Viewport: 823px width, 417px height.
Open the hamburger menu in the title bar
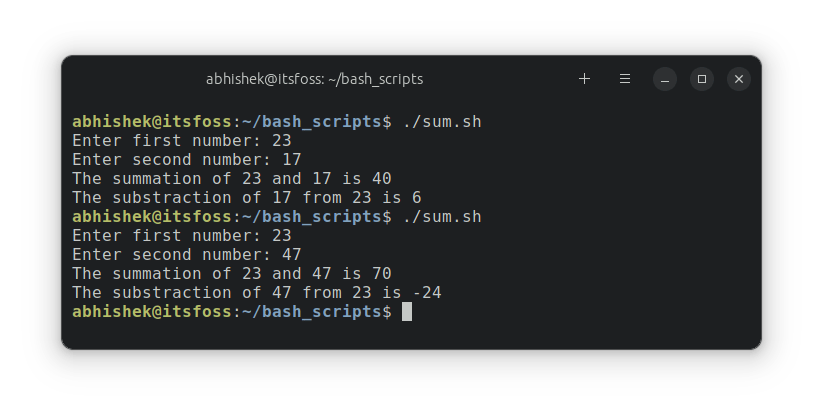[x=625, y=78]
